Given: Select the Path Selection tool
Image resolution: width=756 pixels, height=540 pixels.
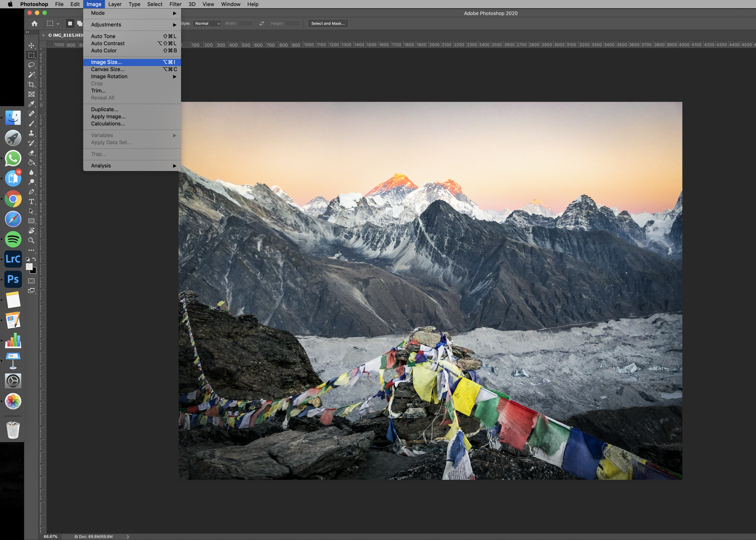Looking at the screenshot, I should click(31, 211).
